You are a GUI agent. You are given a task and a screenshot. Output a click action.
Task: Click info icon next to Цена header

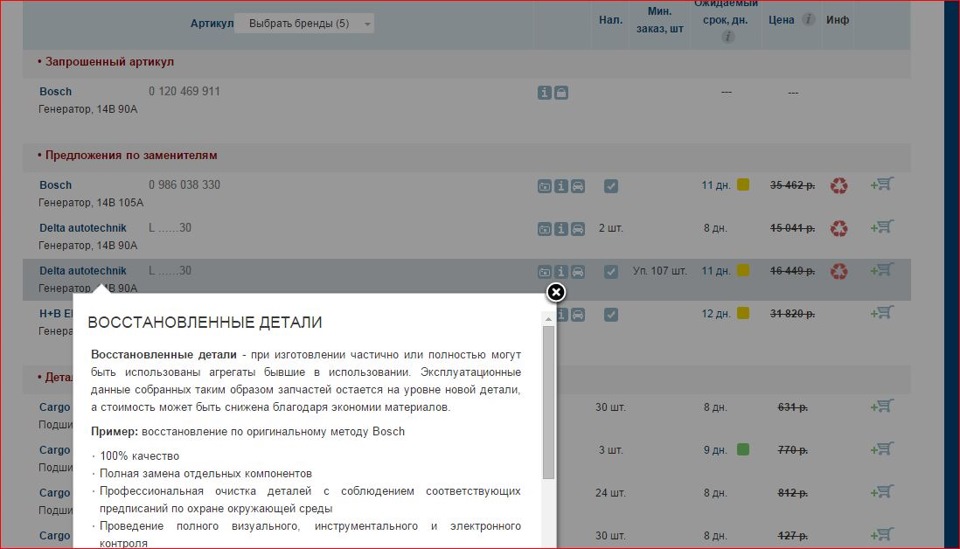coord(808,20)
